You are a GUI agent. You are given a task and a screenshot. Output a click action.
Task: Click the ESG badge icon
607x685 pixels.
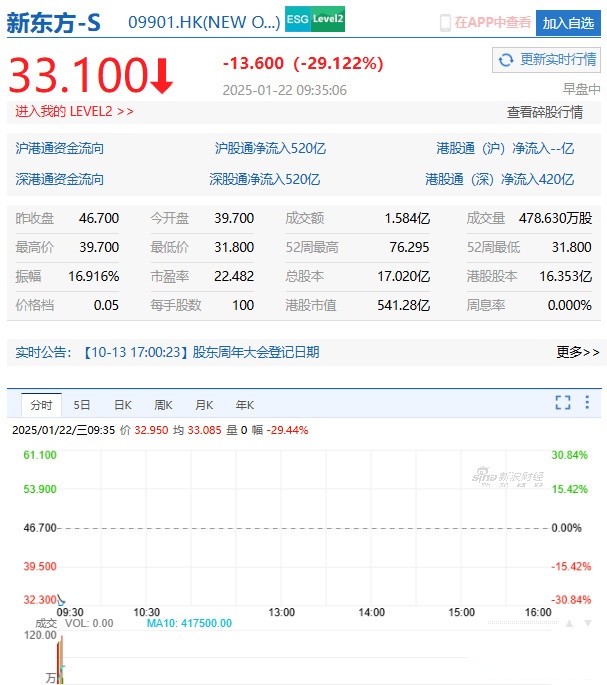point(298,19)
